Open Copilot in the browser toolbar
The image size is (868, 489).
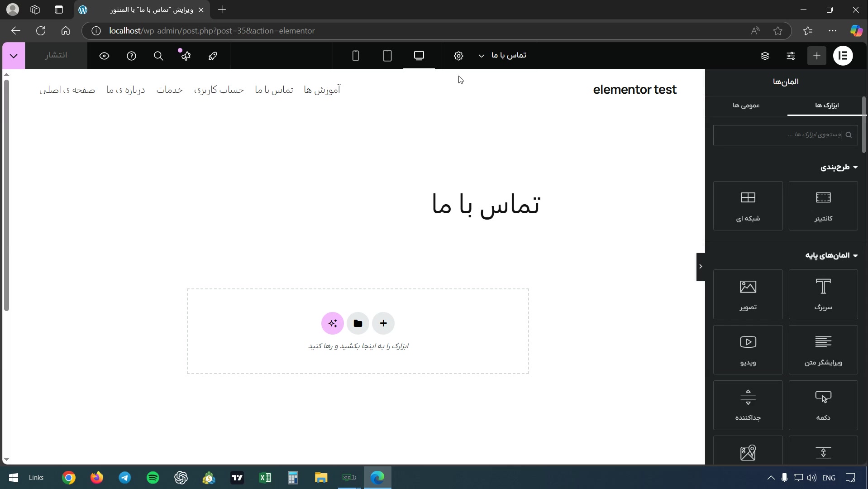tap(856, 31)
